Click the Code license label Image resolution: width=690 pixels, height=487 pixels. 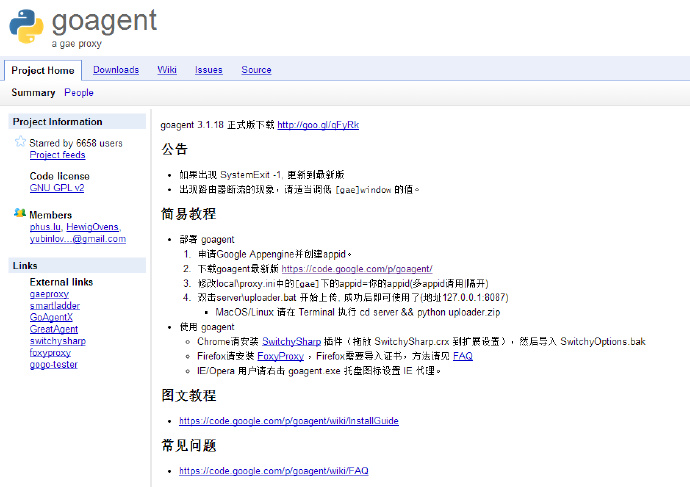[x=59, y=176]
